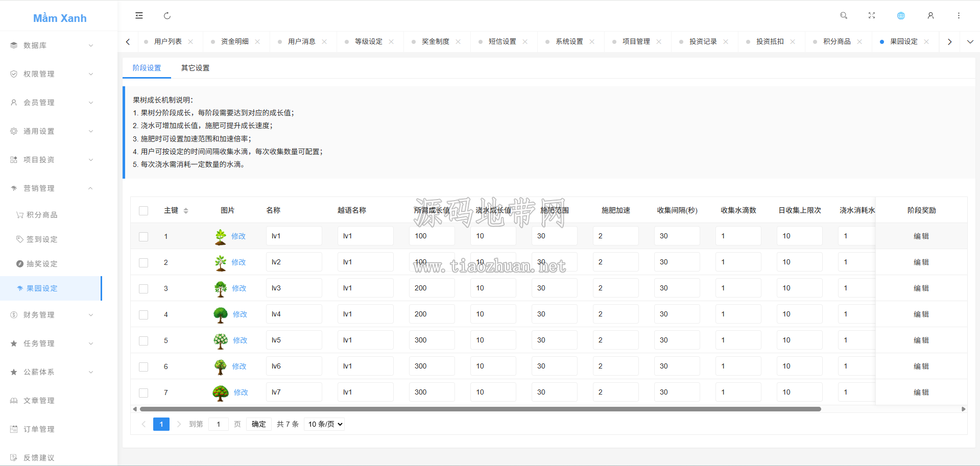The height and width of the screenshot is (466, 980).
Task: Switch to the 其它设置 tab
Action: [195, 68]
